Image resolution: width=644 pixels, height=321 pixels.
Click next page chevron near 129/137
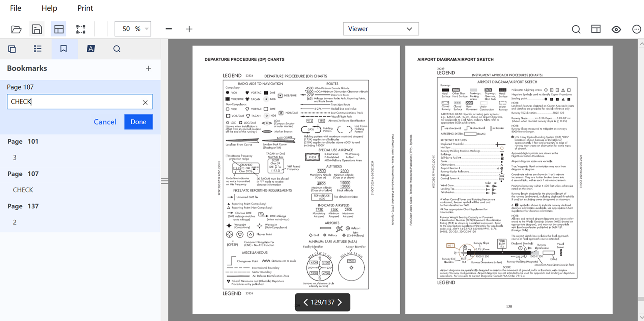pos(340,302)
